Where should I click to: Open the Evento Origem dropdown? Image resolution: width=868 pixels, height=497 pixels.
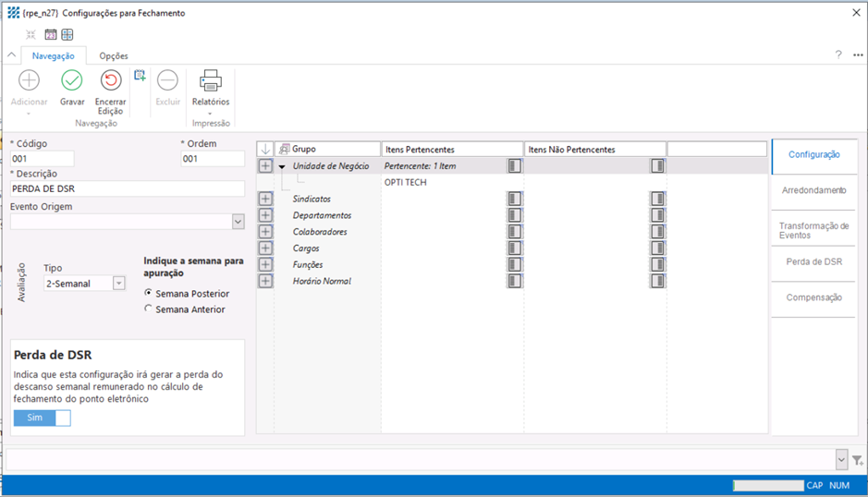238,222
